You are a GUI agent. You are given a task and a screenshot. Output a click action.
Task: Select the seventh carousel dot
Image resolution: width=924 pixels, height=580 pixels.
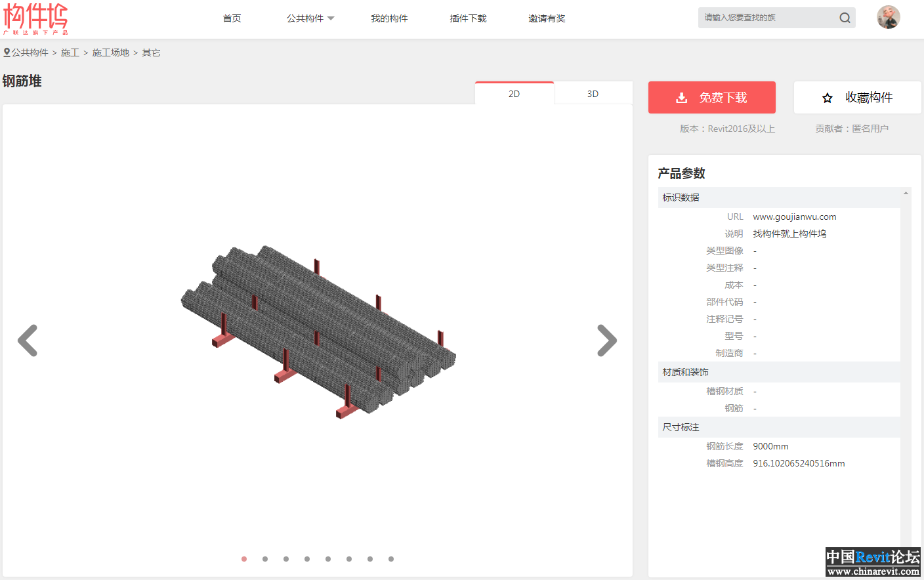pos(370,559)
